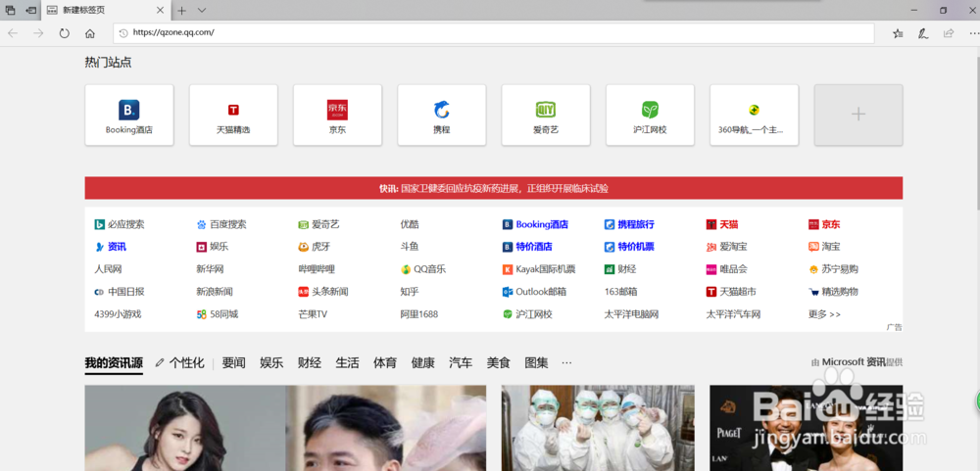
Task: Open the 携程旅行 link
Action: (629, 224)
